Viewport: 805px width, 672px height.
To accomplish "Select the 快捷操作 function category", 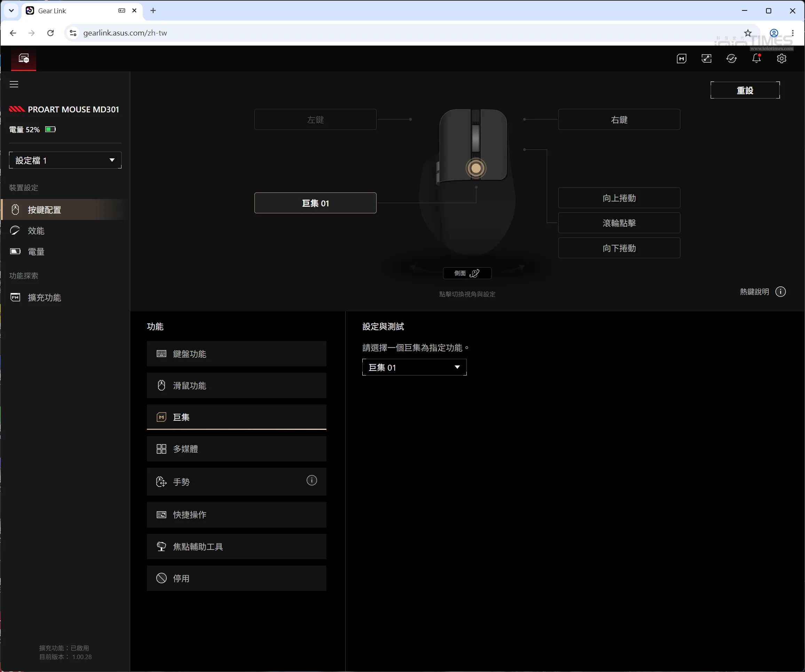I will point(237,515).
